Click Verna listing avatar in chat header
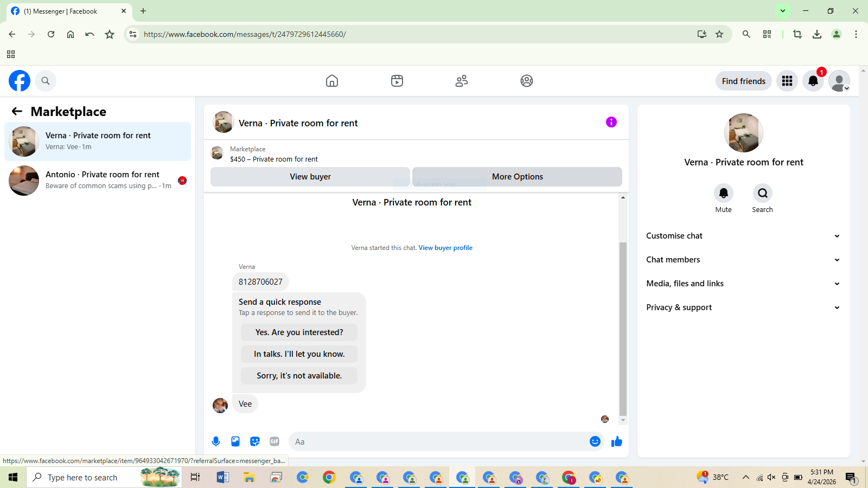Image resolution: width=868 pixels, height=488 pixels. (224, 123)
